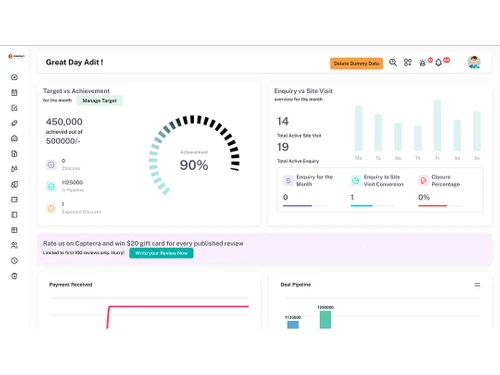Click the Closure Percentage icon
This screenshot has height=375, width=500.
423,180
